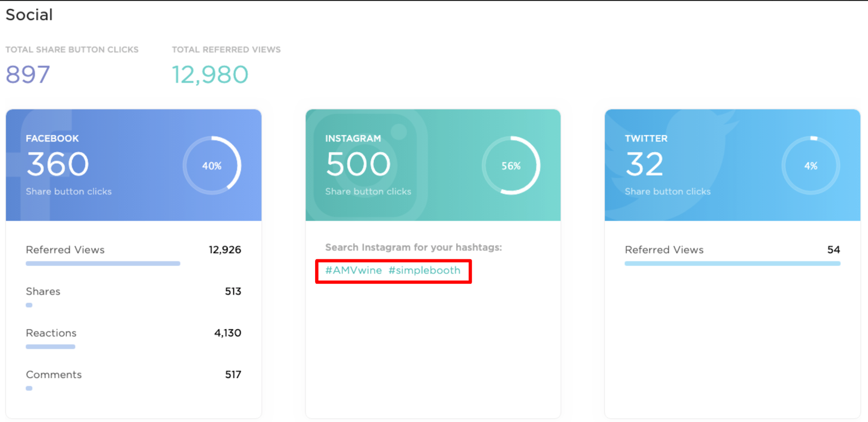Select the 500 Instagram share clicks number
Viewport: 868px width, 422px height.
point(358,164)
